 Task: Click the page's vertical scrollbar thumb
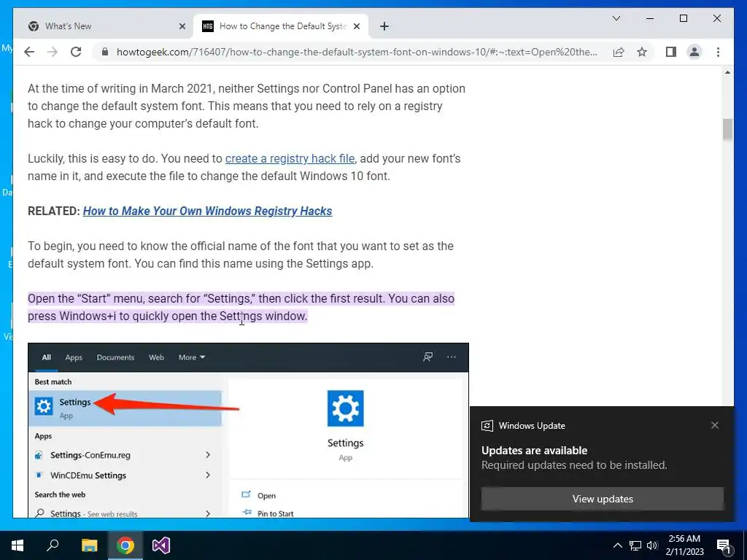tap(727, 130)
